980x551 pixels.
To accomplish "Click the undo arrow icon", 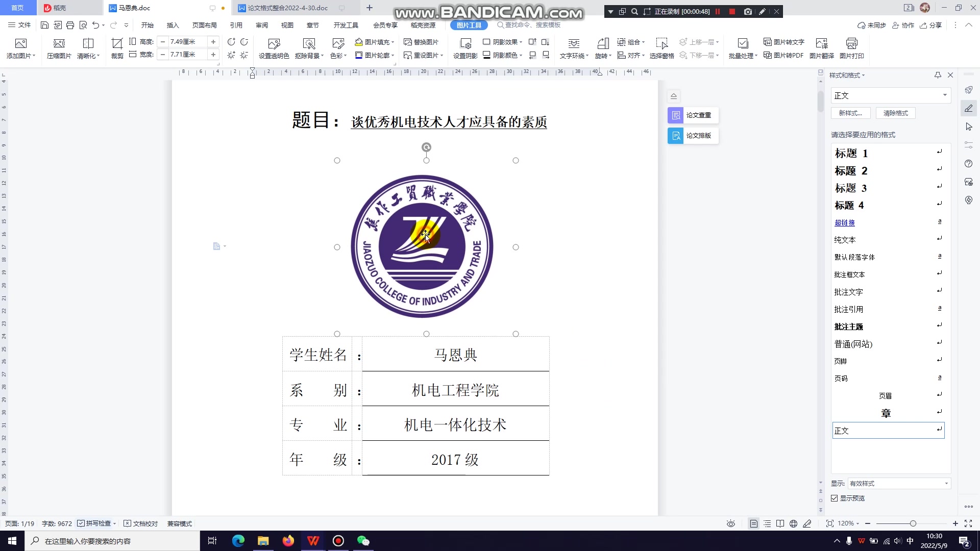I will [95, 25].
